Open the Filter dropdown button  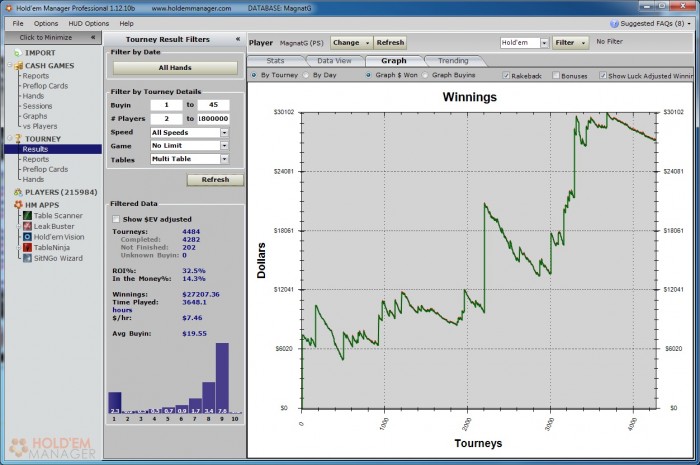pos(571,43)
